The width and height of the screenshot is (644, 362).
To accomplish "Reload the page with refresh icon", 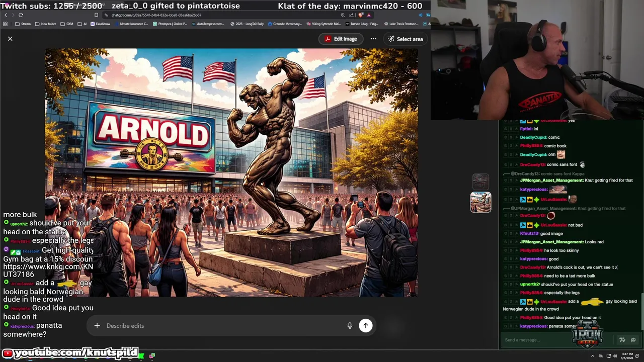I will coord(21,15).
